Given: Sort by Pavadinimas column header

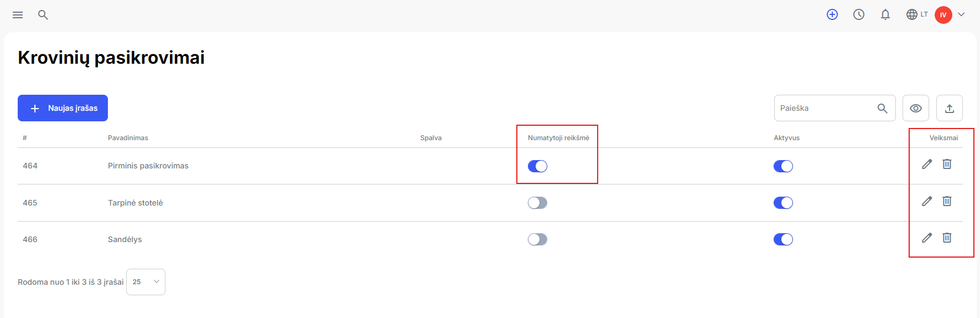Looking at the screenshot, I should pos(128,138).
